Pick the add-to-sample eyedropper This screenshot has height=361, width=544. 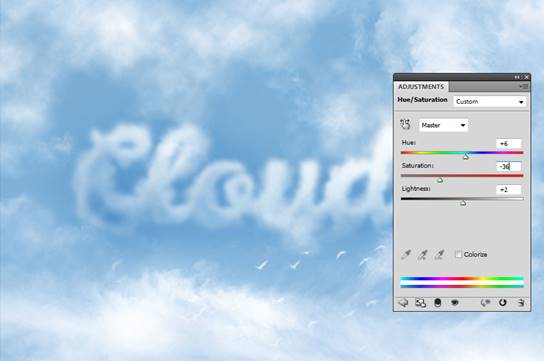pyautogui.click(x=422, y=255)
